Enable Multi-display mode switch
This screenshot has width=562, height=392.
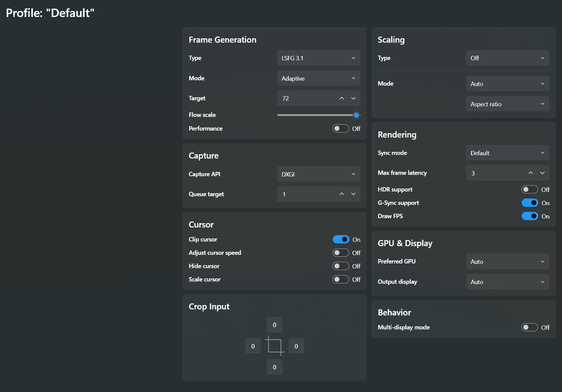pos(529,327)
